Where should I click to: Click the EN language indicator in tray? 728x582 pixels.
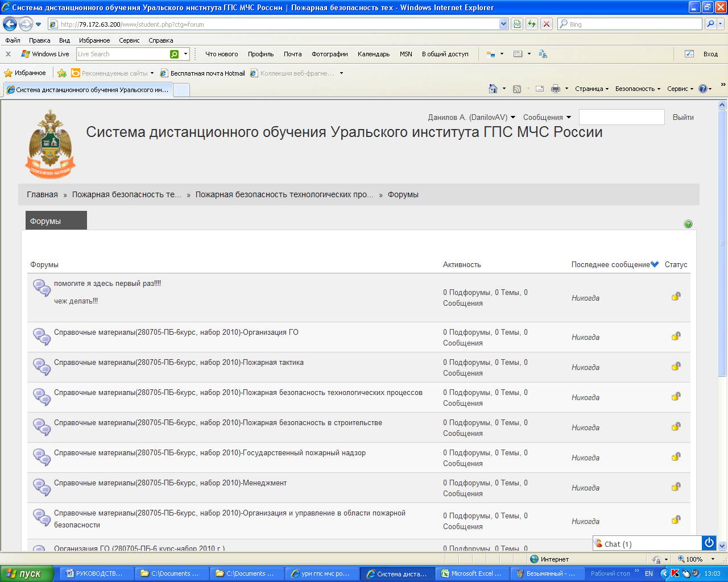pos(649,573)
